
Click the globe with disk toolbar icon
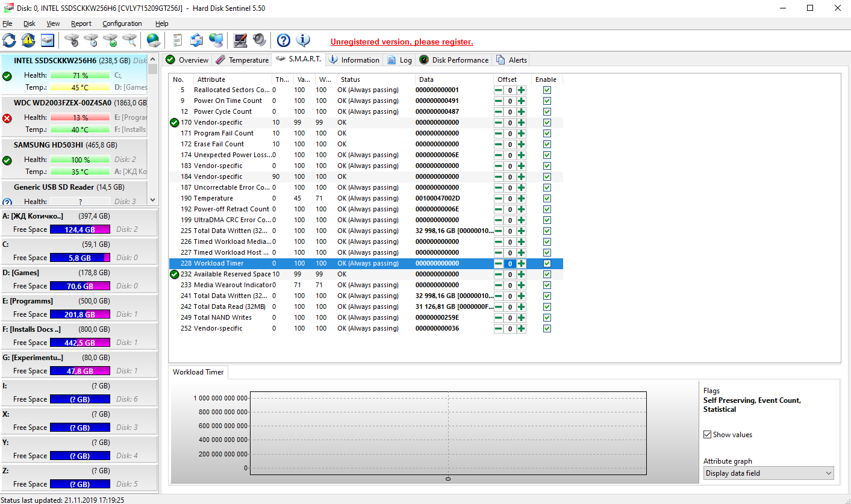point(154,40)
